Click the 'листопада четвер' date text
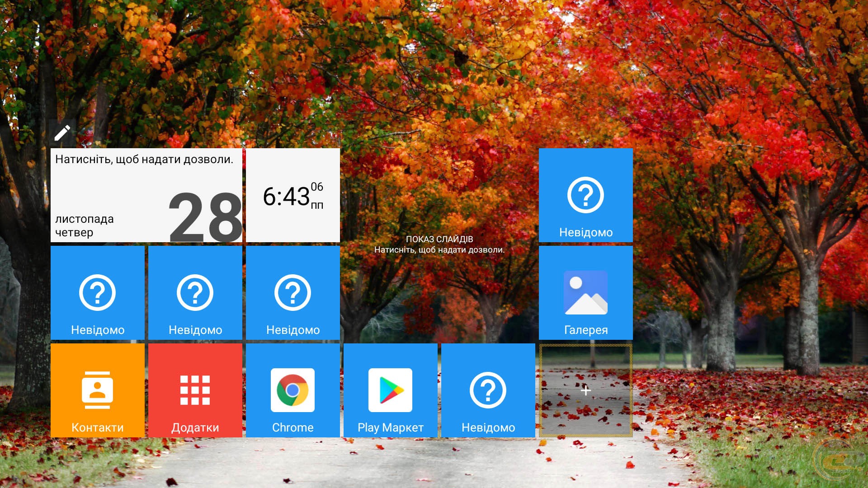The image size is (868, 488). (84, 225)
